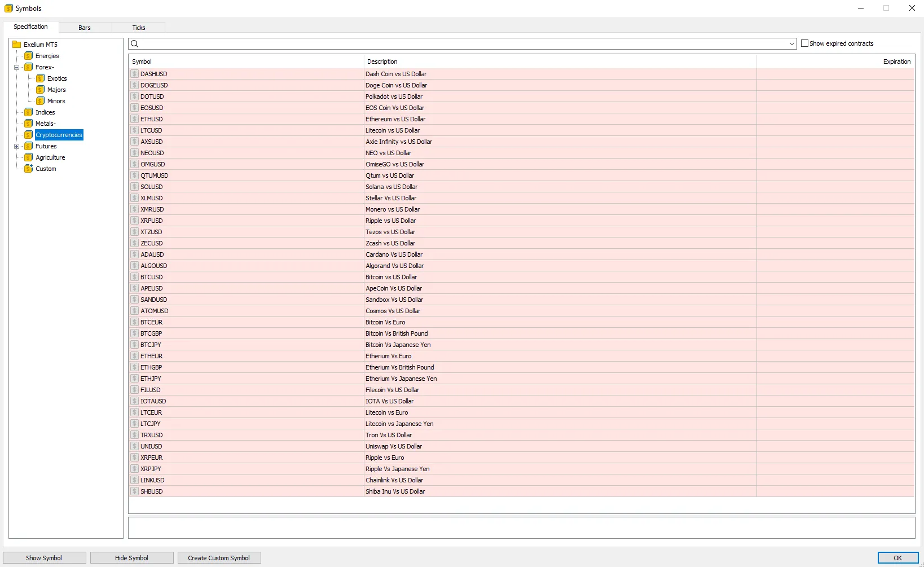Viewport: 924px width, 567px height.
Task: Click the Hide Symbol button
Action: click(131, 558)
